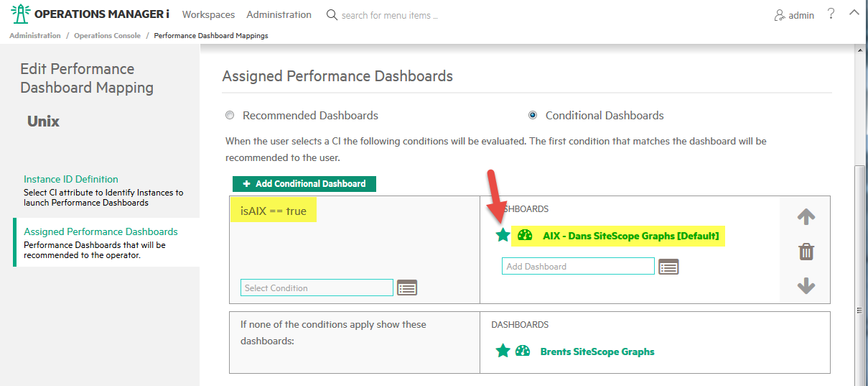Image resolution: width=868 pixels, height=386 pixels.
Task: Click the Operations Manager i lighthouse logo
Action: pyautogui.click(x=21, y=14)
